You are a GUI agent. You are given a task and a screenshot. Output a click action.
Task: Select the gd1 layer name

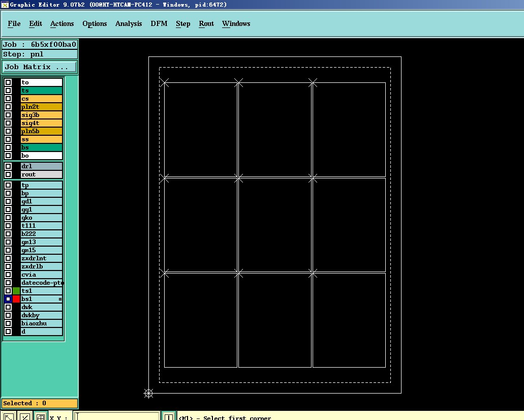coord(42,201)
